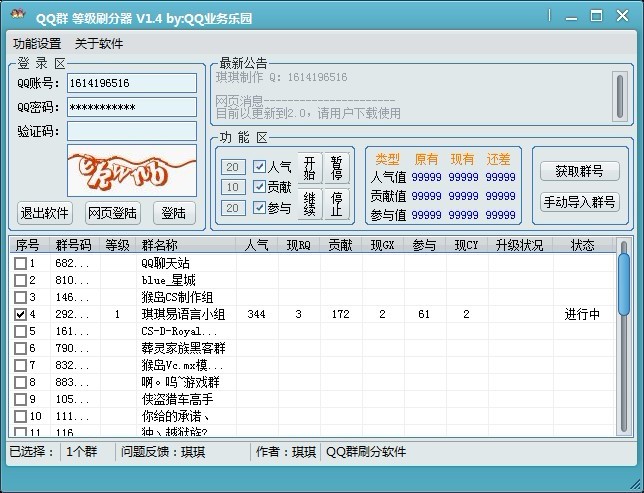Click the QQ密码 password field

click(x=132, y=107)
